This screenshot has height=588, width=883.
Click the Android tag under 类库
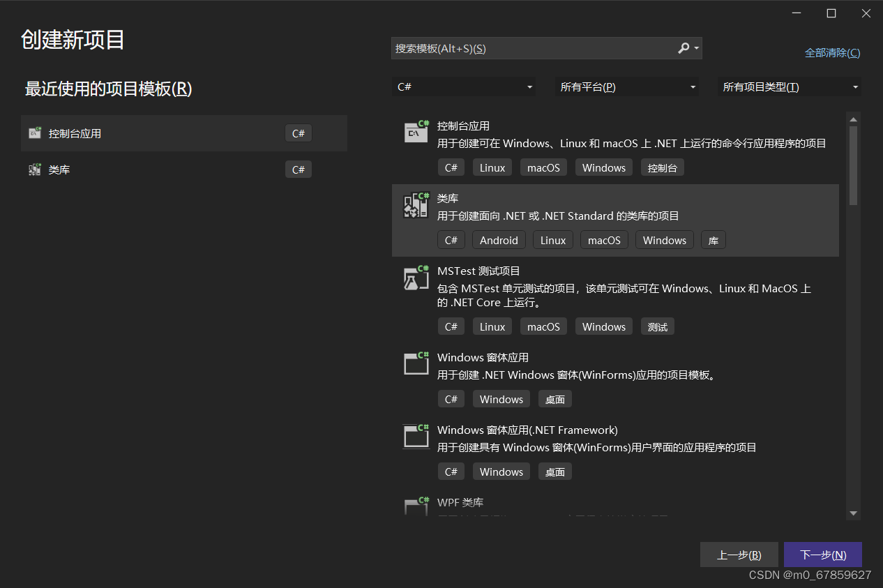(499, 239)
